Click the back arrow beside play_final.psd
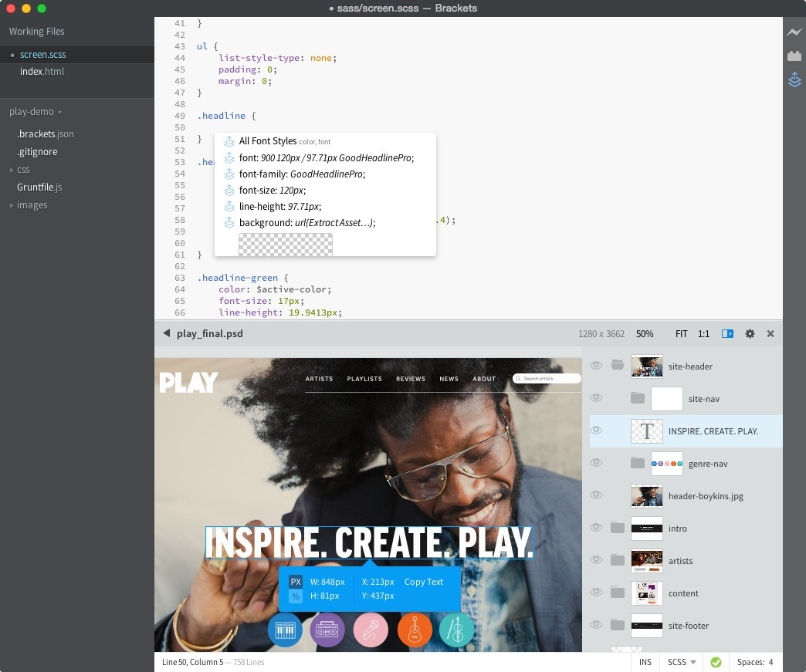Viewport: 806px width, 672px height. click(167, 334)
